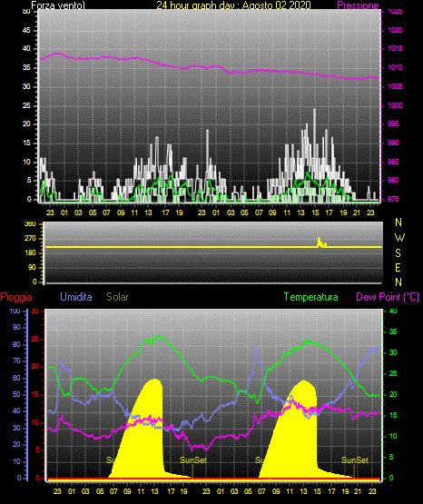Click the 'E' compass direction label
This screenshot has width=423, height=504.
(398, 267)
